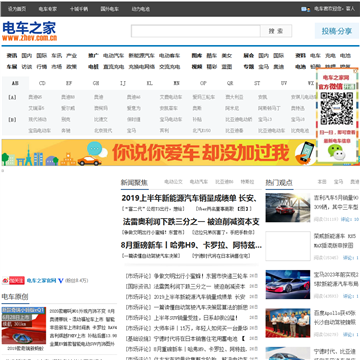Open the 酷车 gallery link

[x=212, y=56]
